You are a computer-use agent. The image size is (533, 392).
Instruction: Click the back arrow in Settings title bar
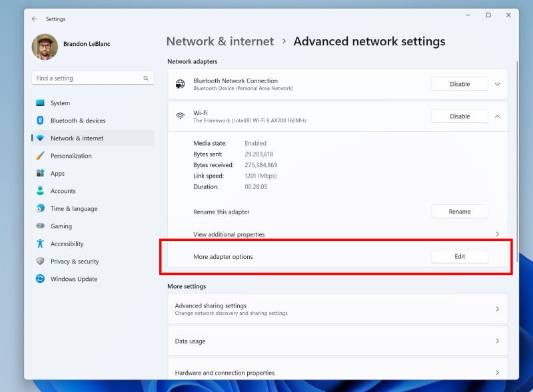point(35,19)
